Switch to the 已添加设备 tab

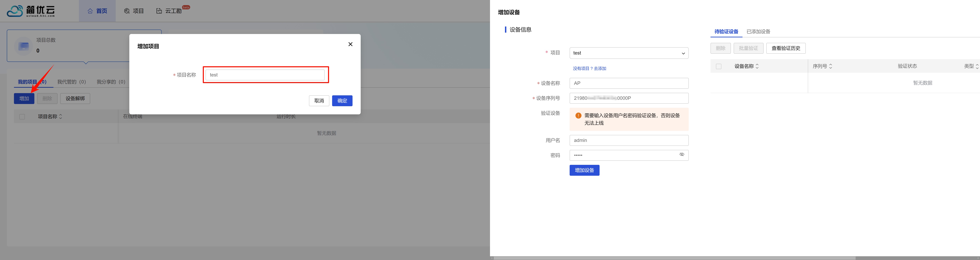[758, 32]
